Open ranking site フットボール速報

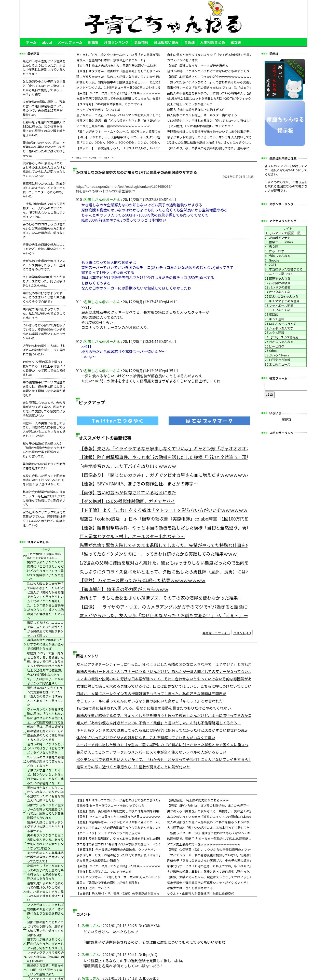point(281,306)
